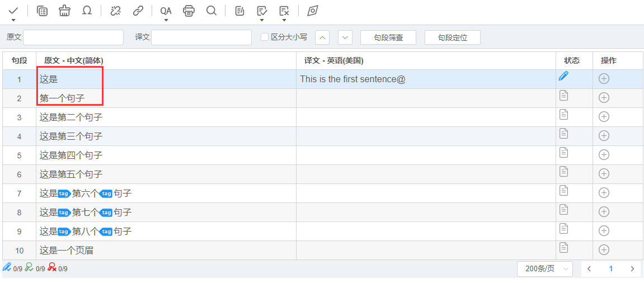This screenshot has height=283, width=644.
Task: Click the magnifier search icon
Action: click(211, 11)
